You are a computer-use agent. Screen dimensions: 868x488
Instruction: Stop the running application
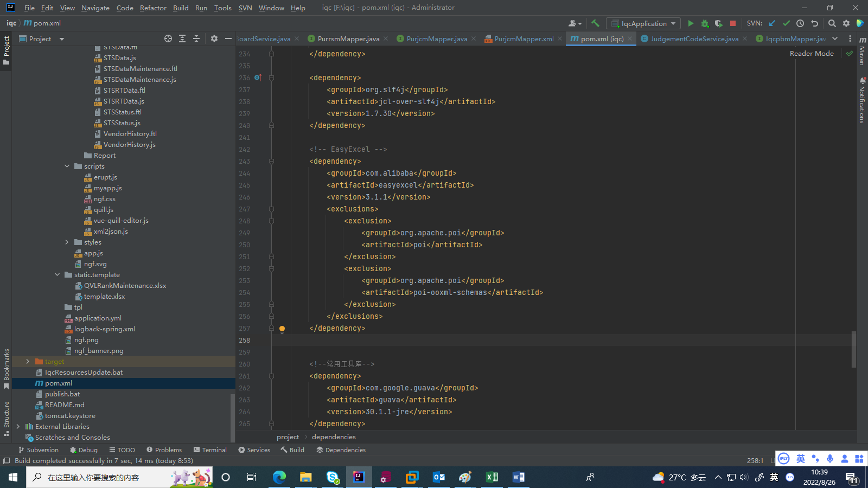(x=733, y=23)
